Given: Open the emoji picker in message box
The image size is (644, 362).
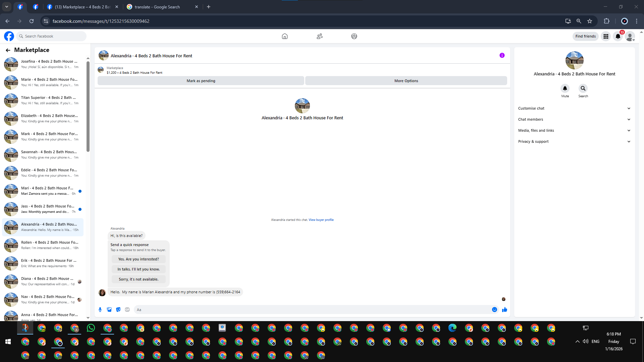Looking at the screenshot, I should [x=494, y=310].
